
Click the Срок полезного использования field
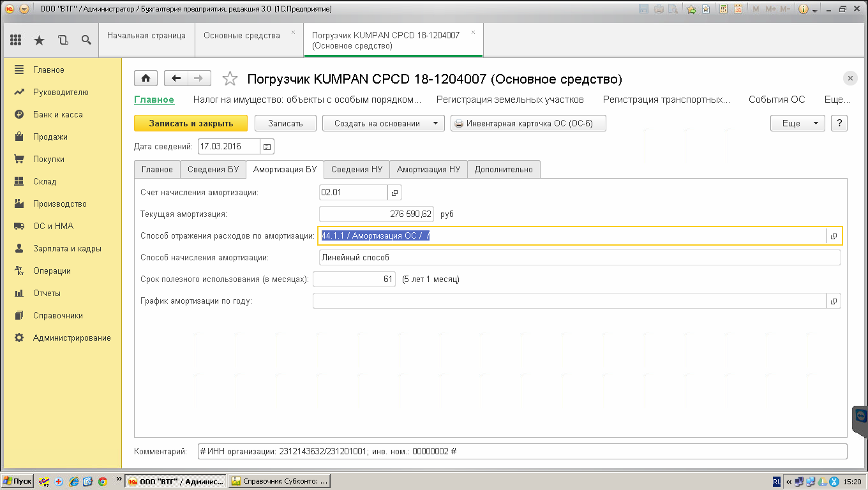(354, 279)
